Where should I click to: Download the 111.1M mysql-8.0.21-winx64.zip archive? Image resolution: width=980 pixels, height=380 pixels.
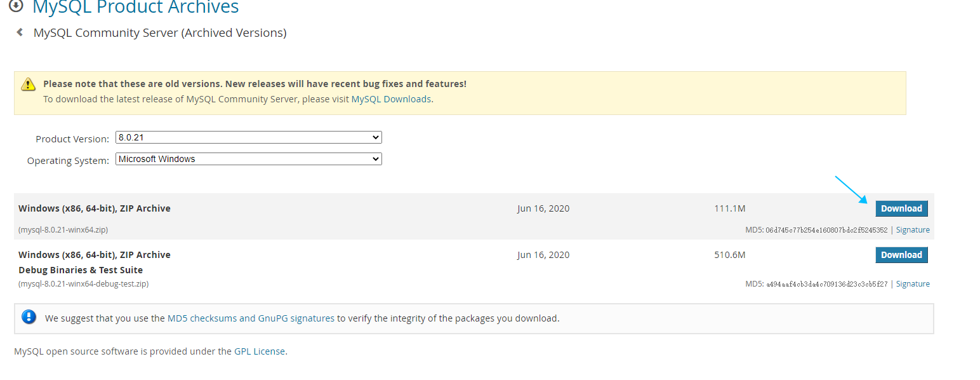click(901, 208)
